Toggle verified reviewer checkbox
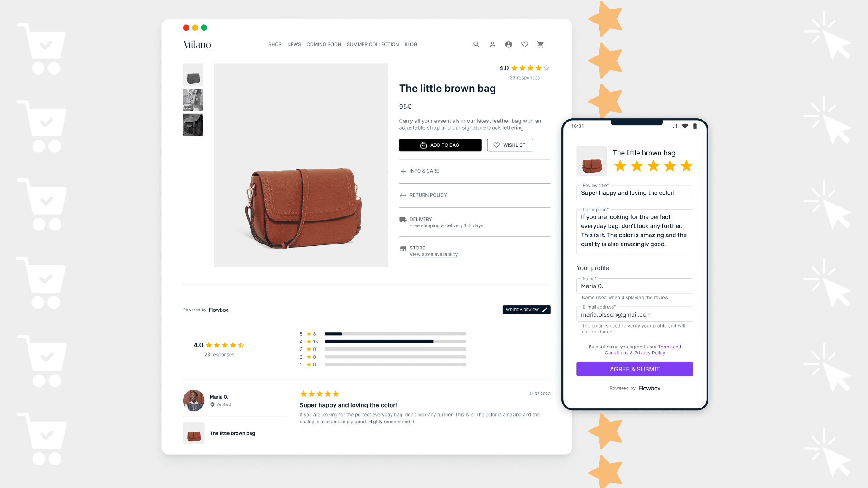This screenshot has width=868, height=488. pos(212,404)
